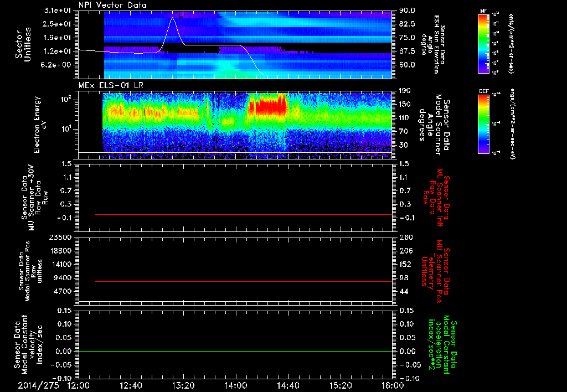Click the red 'MU Scanner Pos Telemetry' label
Image resolution: width=567 pixels, height=392 pixels.
point(435,271)
